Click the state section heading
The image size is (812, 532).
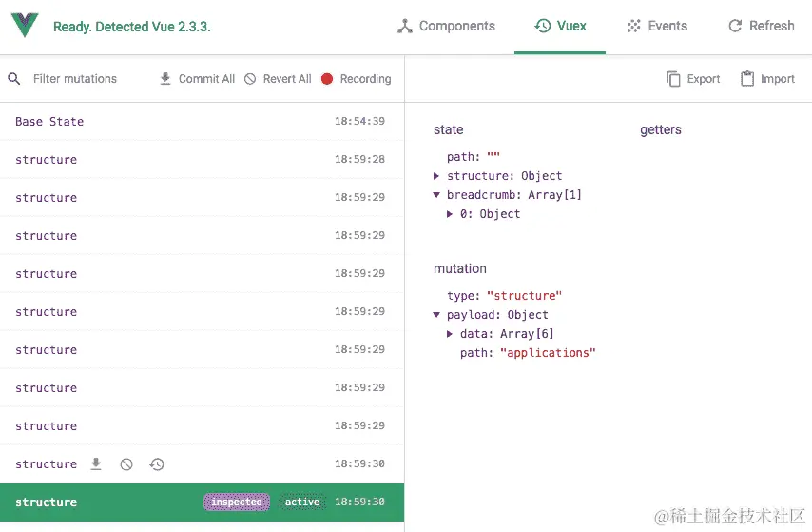pyautogui.click(x=449, y=129)
